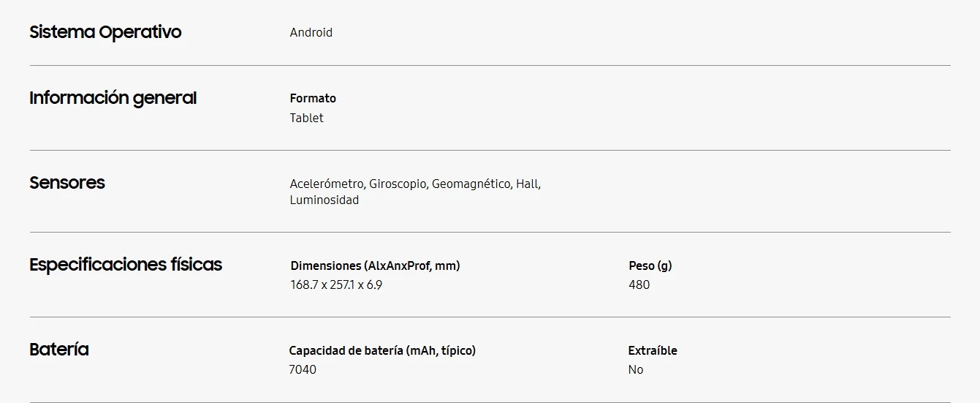The height and width of the screenshot is (403, 980).
Task: Click the Sistema Operativo heading
Action: (105, 32)
